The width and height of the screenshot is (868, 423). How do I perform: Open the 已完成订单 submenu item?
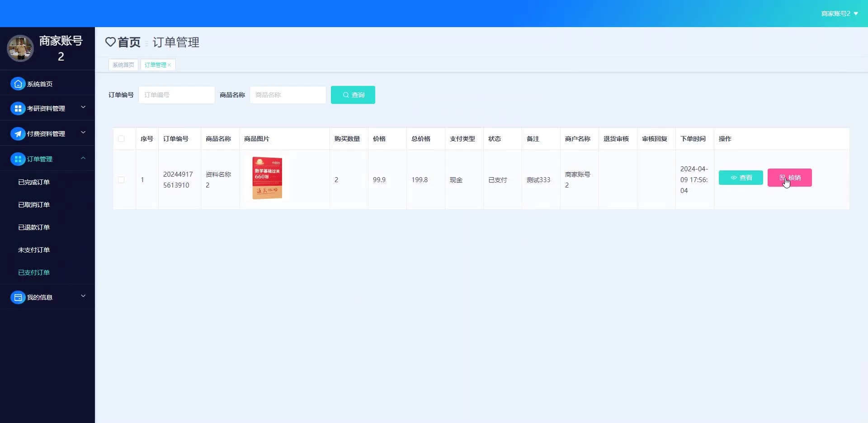point(34,182)
